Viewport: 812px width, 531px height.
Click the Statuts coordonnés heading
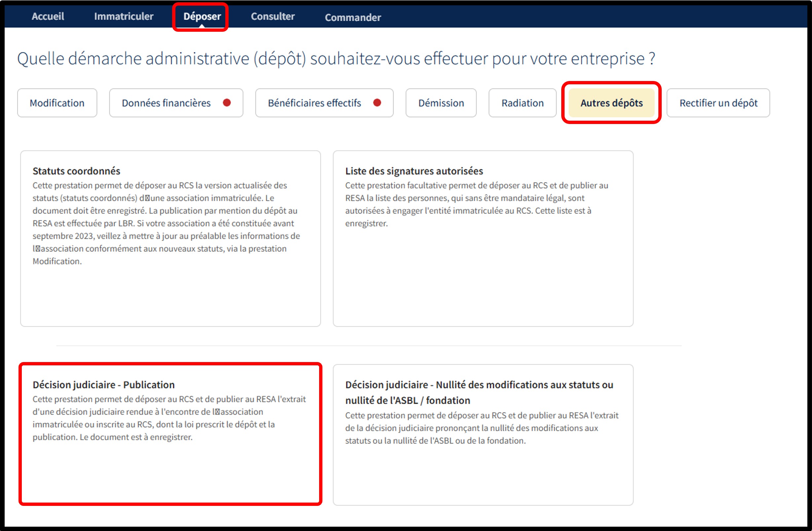[x=76, y=171]
